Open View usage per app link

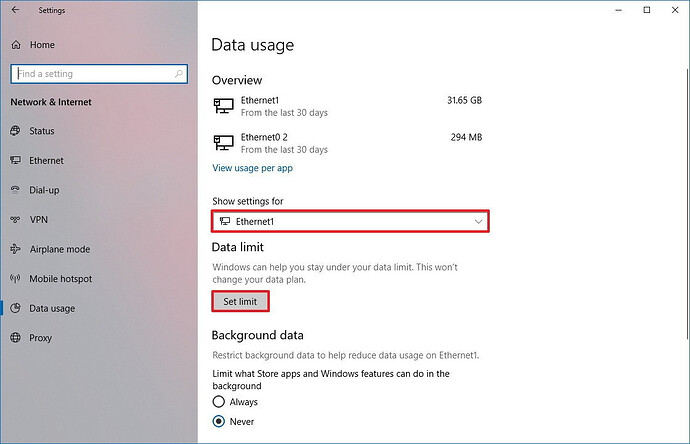[x=253, y=168]
